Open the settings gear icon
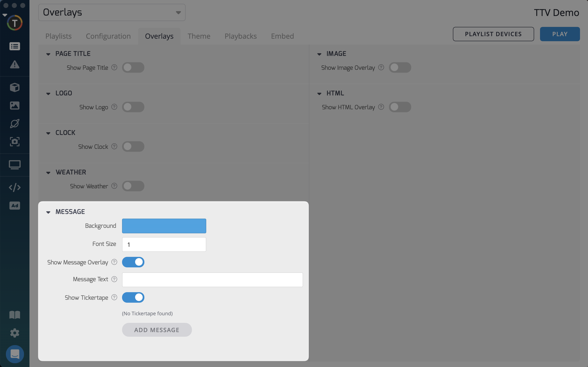588x367 pixels. 15,333
